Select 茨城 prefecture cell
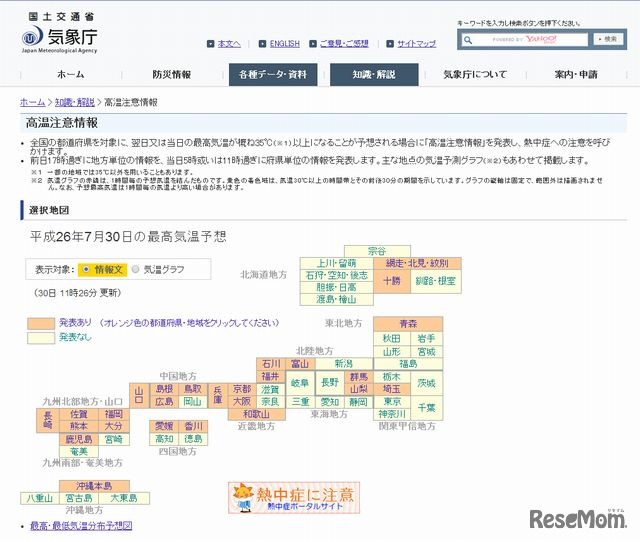The image size is (640, 542). (427, 383)
